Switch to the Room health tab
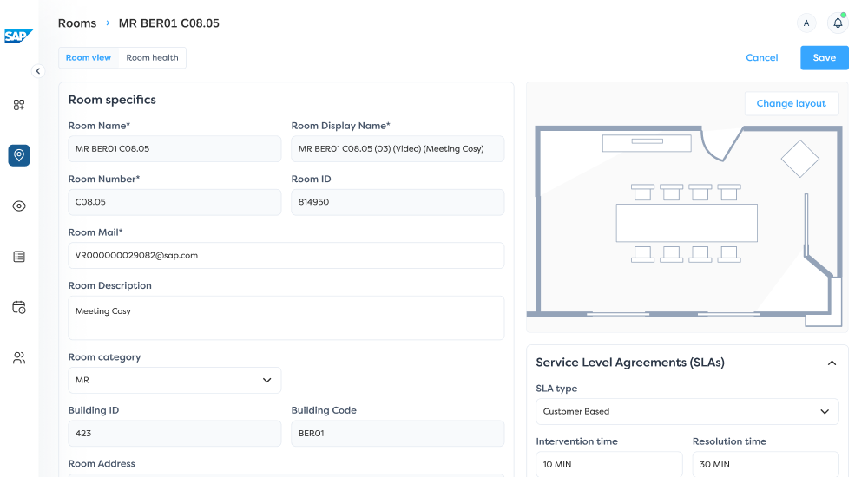The height and width of the screenshot is (477, 868). coord(152,57)
